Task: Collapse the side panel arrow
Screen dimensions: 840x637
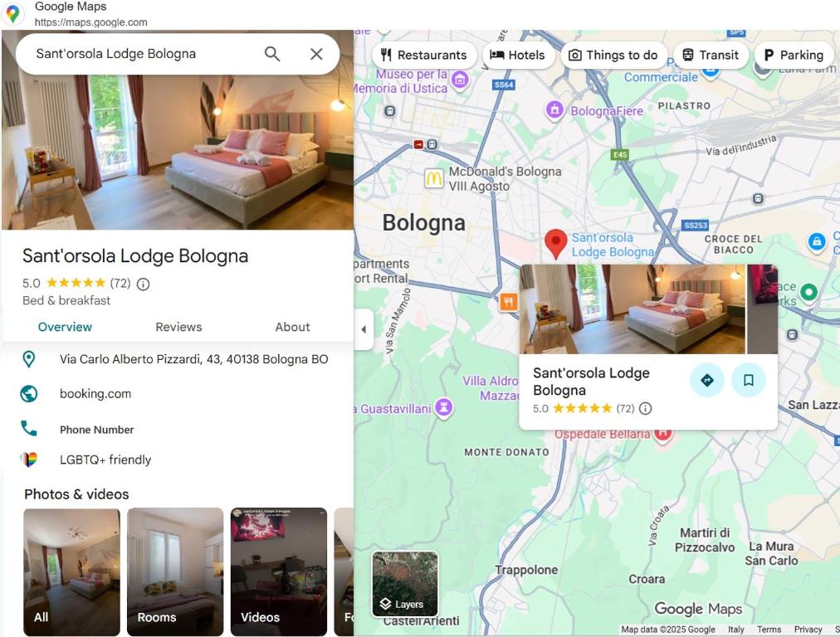Action: click(x=364, y=329)
